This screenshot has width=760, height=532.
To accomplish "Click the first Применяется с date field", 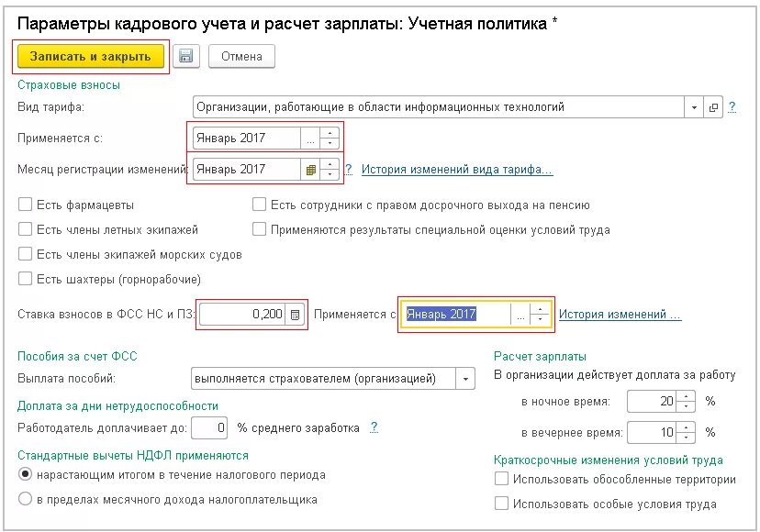I will (x=247, y=139).
